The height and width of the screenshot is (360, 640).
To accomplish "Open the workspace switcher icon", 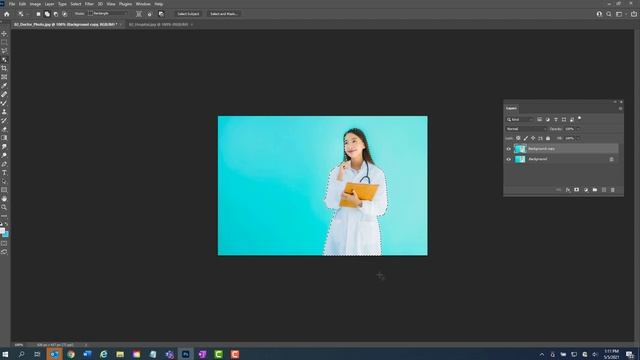I will tap(619, 14).
